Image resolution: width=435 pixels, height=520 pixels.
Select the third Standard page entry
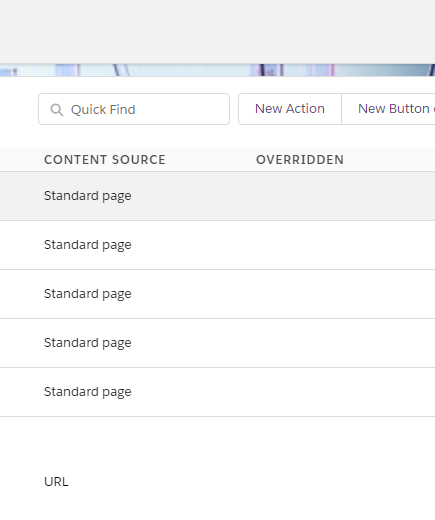coord(88,294)
